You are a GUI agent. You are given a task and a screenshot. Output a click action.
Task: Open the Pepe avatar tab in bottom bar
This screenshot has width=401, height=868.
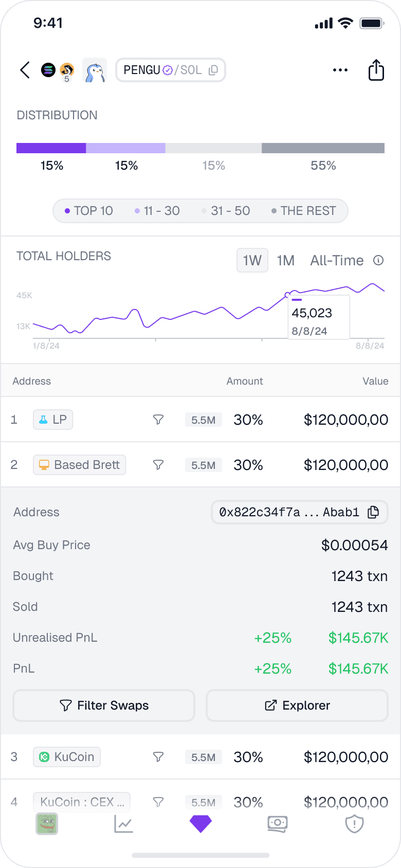tap(47, 824)
